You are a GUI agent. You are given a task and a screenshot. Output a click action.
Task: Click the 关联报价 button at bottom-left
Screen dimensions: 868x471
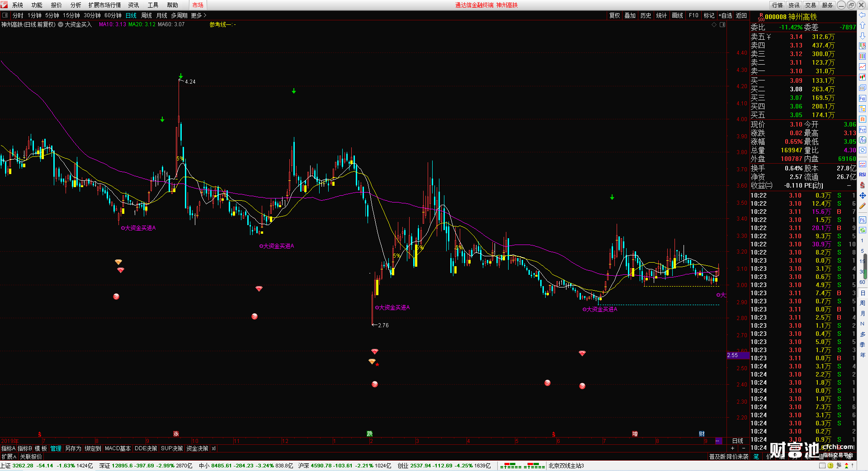pyautogui.click(x=31, y=457)
